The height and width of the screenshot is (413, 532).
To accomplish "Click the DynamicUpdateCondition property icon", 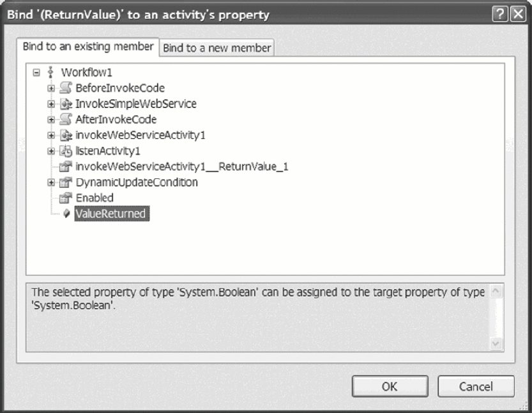I will click(65, 183).
